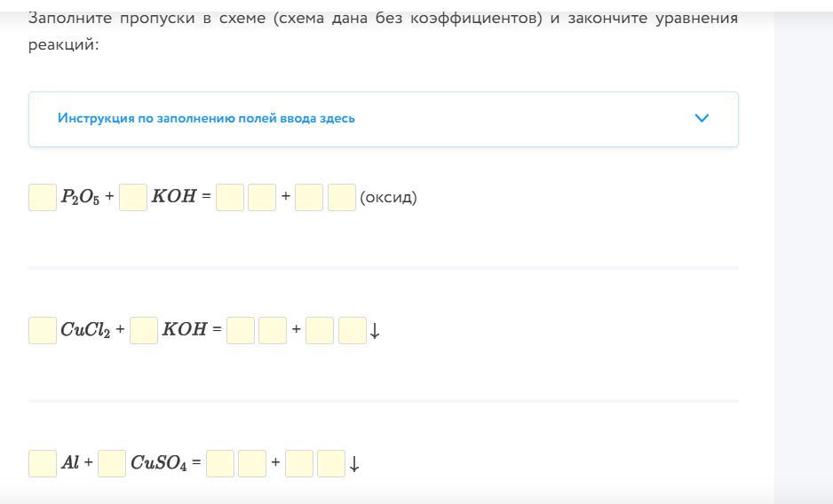This screenshot has height=504, width=833.
Task: Click coefficient field before KOH in second equation
Action: pos(144,330)
